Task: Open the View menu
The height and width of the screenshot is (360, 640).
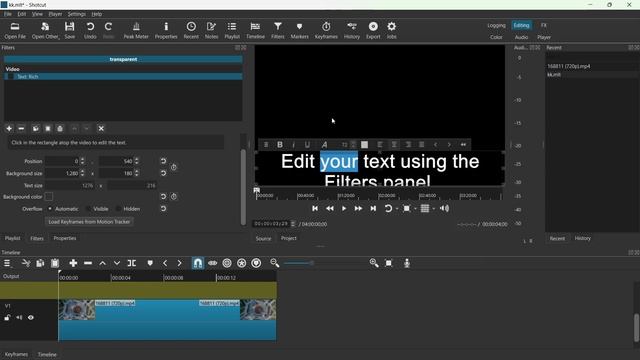Action: point(37,14)
